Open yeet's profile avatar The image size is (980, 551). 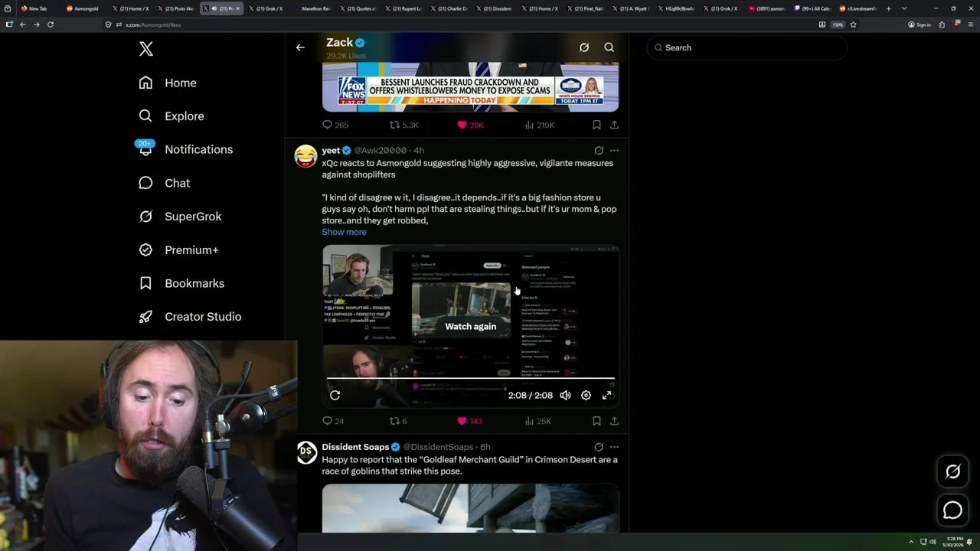click(x=305, y=156)
